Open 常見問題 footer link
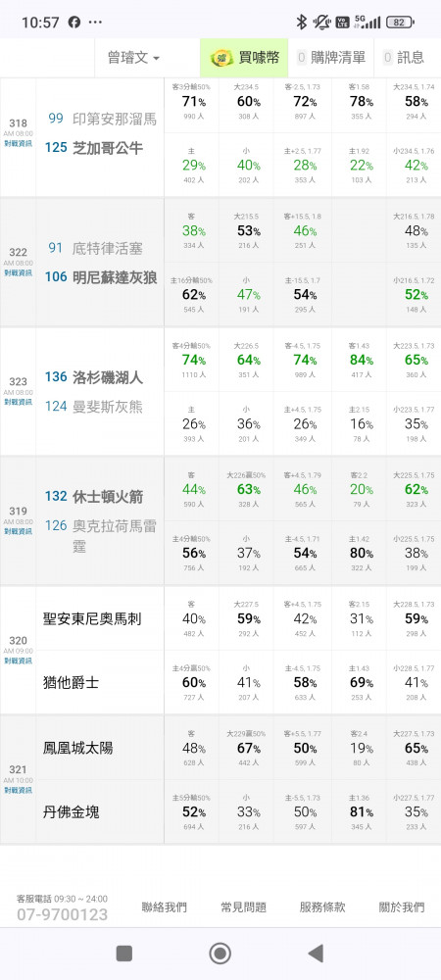The width and height of the screenshot is (441, 980). point(244,906)
